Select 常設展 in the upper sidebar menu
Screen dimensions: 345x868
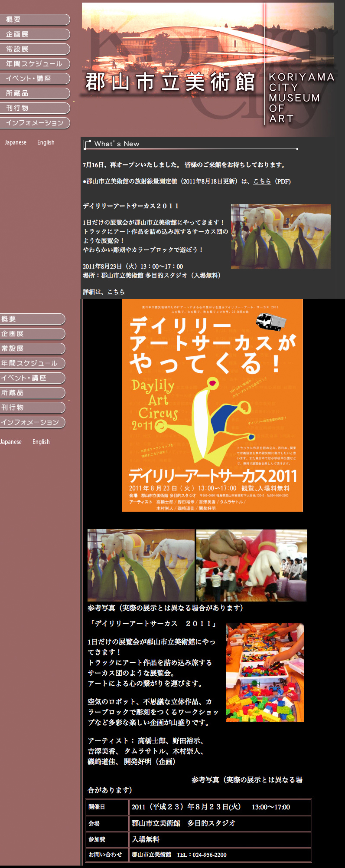tap(35, 49)
